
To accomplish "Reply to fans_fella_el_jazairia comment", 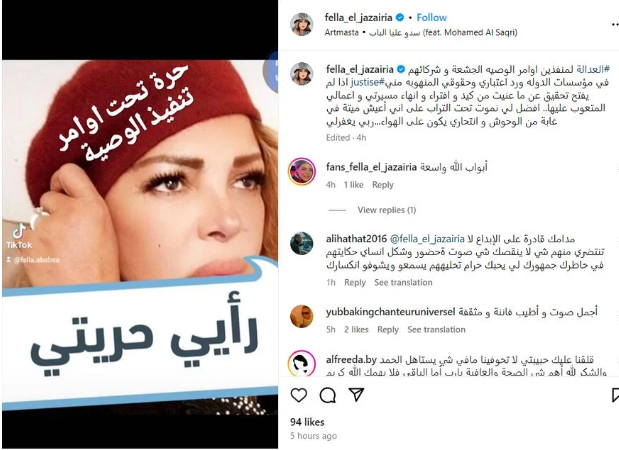I will point(383,185).
